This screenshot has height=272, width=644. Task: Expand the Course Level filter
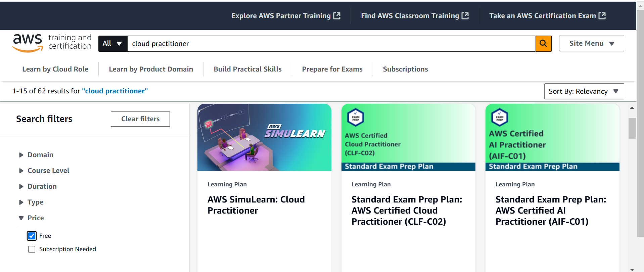pos(44,171)
